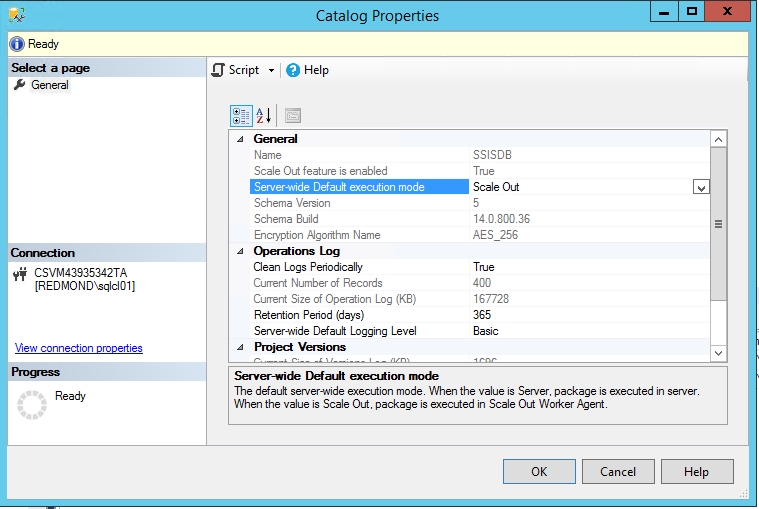Click the server connection icon
The height and width of the screenshot is (509, 759).
pyautogui.click(x=21, y=273)
